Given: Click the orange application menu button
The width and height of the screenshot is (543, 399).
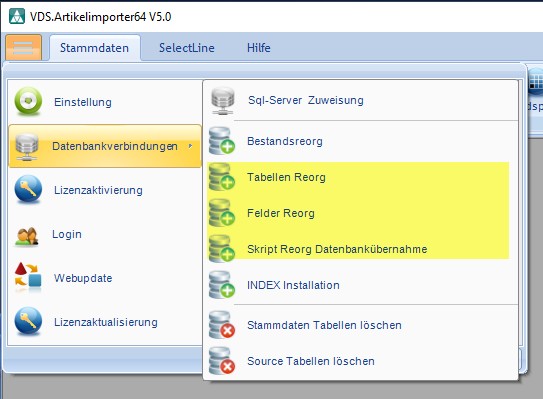Looking at the screenshot, I should click(24, 47).
